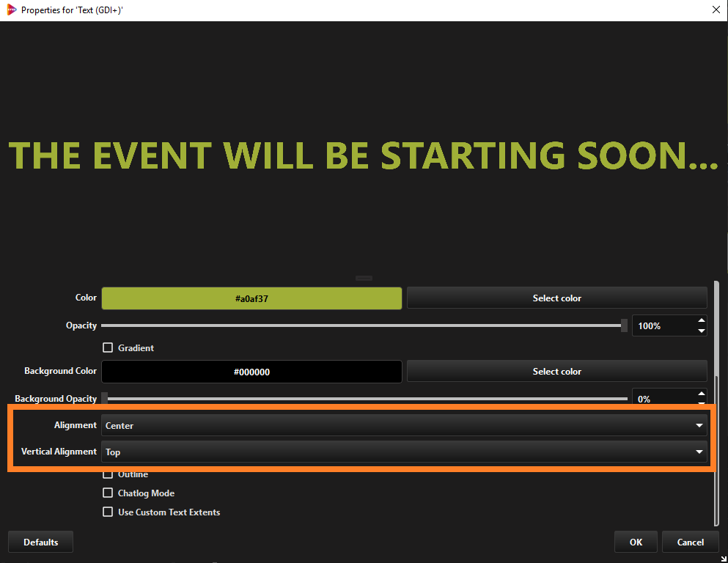Click the preview splitter handle

[x=364, y=278]
